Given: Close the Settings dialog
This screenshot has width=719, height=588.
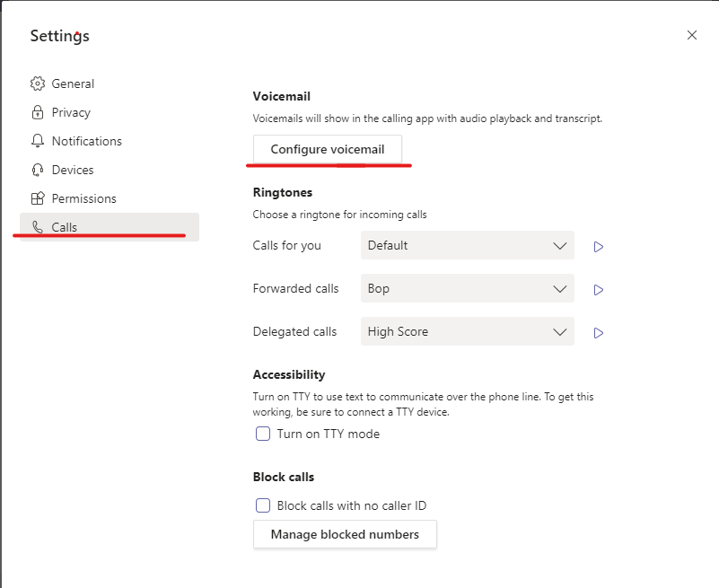Looking at the screenshot, I should 692,35.
